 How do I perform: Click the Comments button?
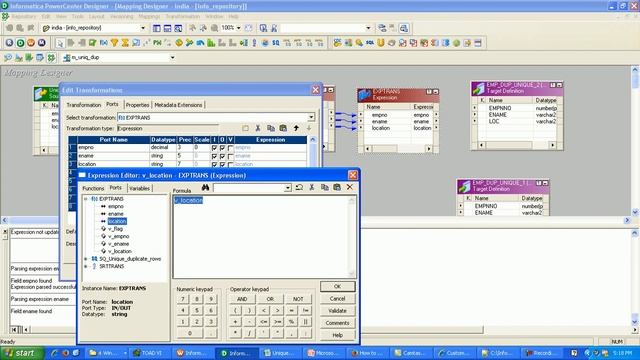click(337, 323)
